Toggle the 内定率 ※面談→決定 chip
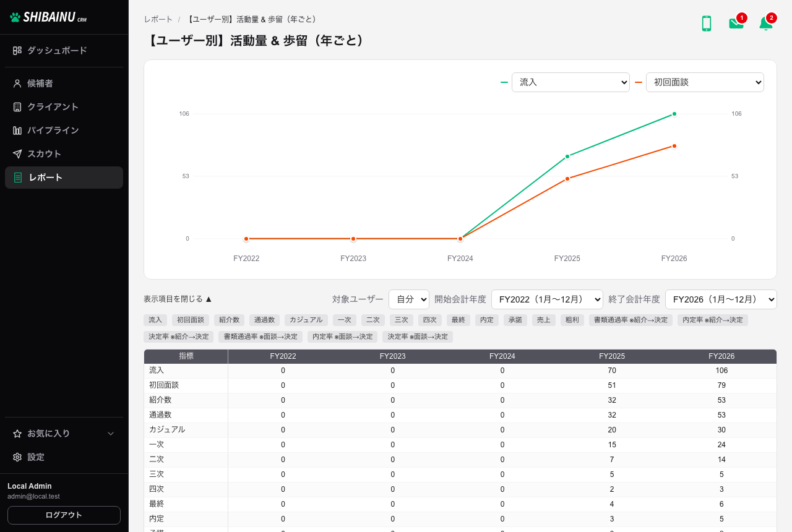 click(x=343, y=337)
